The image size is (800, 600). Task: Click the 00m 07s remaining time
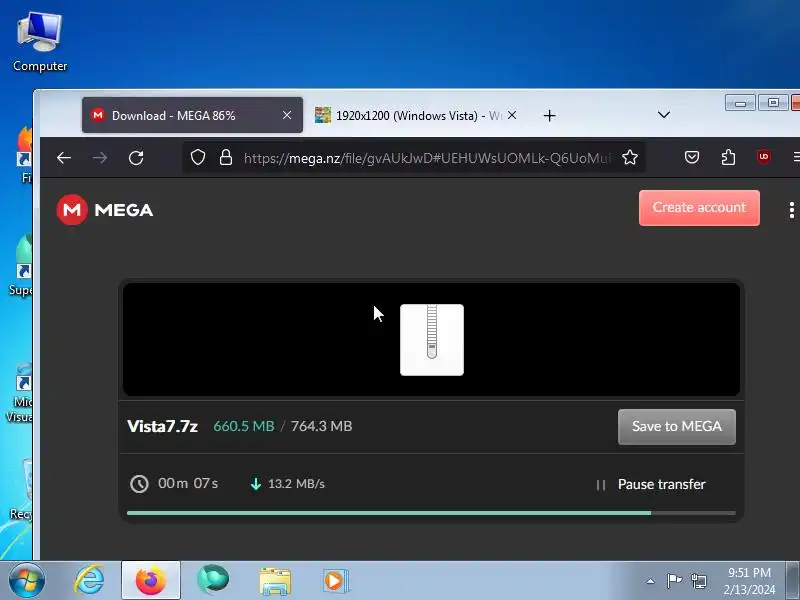(x=188, y=483)
